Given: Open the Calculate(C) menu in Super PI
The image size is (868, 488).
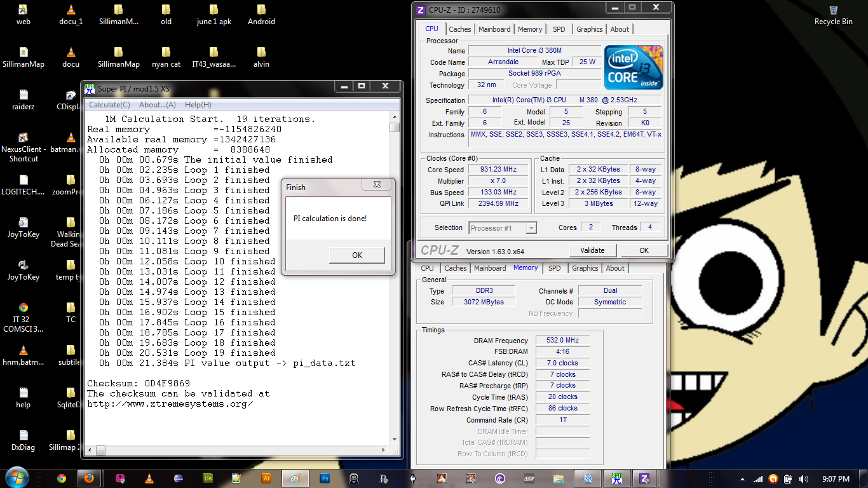Looking at the screenshot, I should coord(109,105).
